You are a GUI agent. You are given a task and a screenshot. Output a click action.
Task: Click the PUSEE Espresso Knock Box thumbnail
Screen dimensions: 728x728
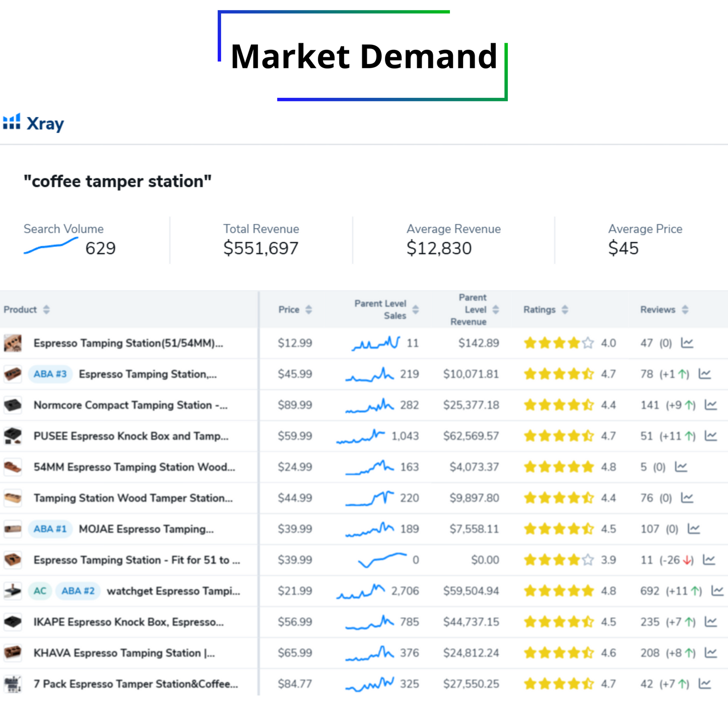tap(13, 436)
